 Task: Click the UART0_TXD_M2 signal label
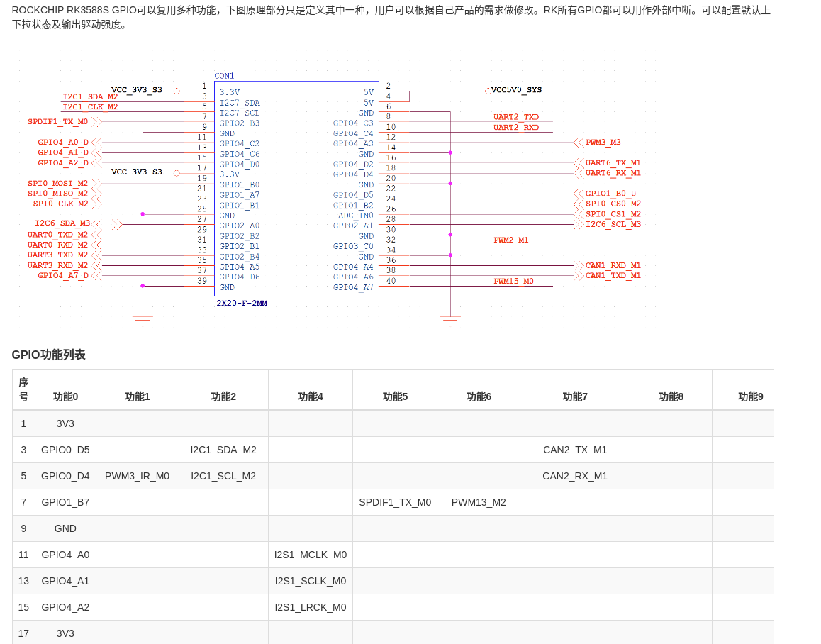(x=57, y=235)
